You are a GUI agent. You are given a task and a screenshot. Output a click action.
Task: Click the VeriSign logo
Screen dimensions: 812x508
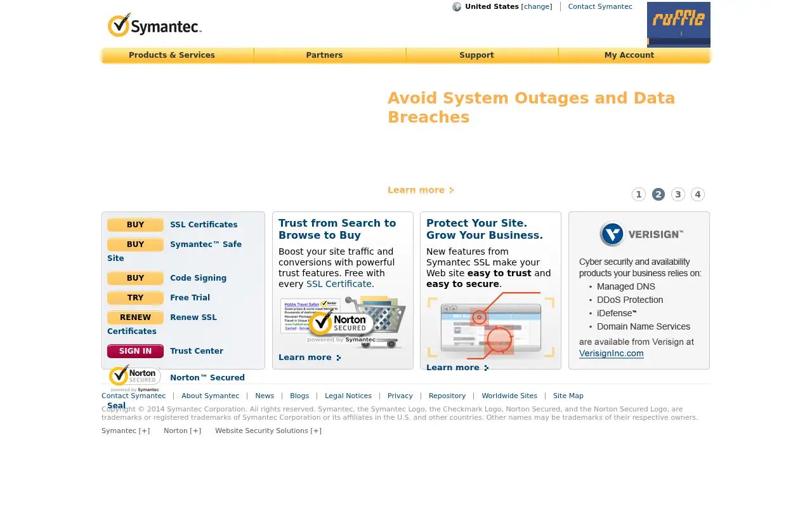pyautogui.click(x=641, y=234)
